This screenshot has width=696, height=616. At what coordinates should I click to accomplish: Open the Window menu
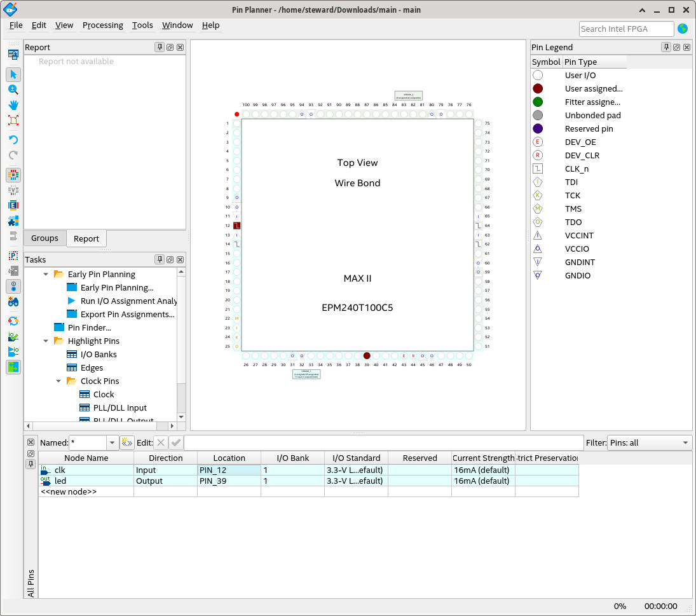pos(177,25)
